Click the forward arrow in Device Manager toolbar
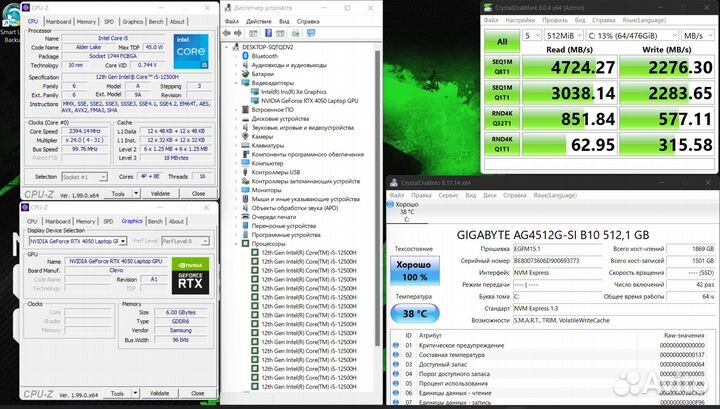 pos(237,33)
